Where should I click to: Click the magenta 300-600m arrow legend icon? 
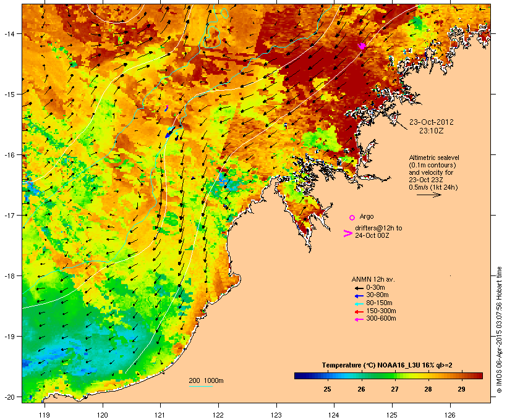coord(359,319)
